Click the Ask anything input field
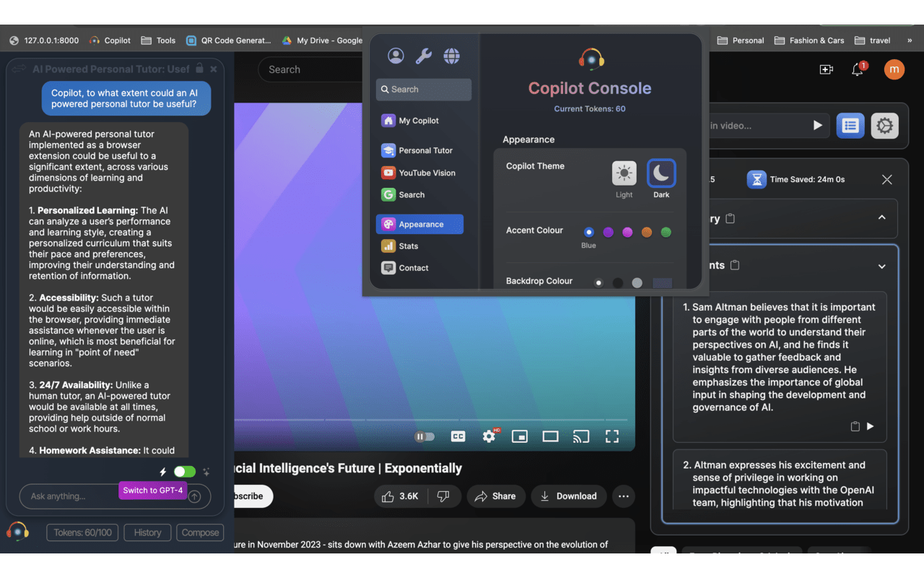 pos(72,496)
